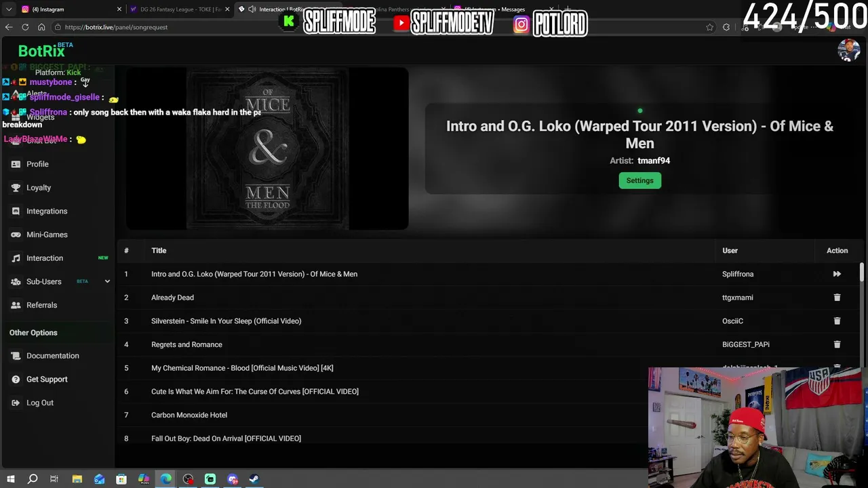Open Steam from the taskbar
Image resolution: width=868 pixels, height=488 pixels.
254,479
